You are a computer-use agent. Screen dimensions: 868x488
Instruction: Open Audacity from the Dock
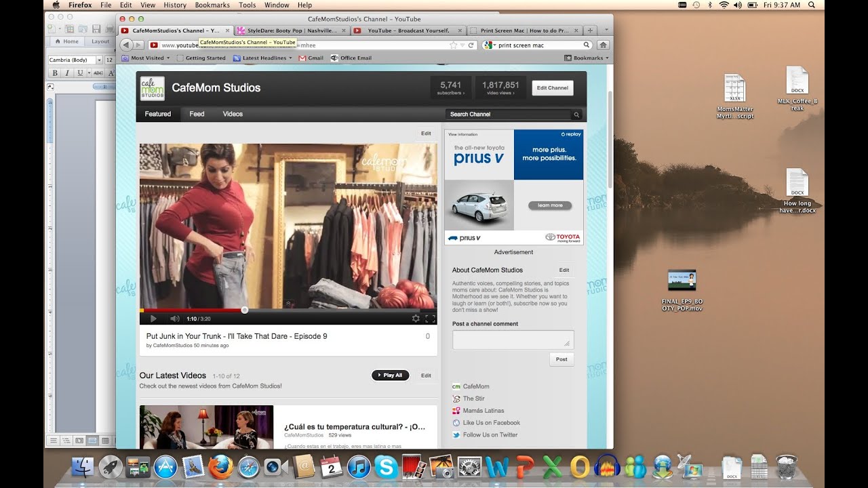tap(608, 467)
